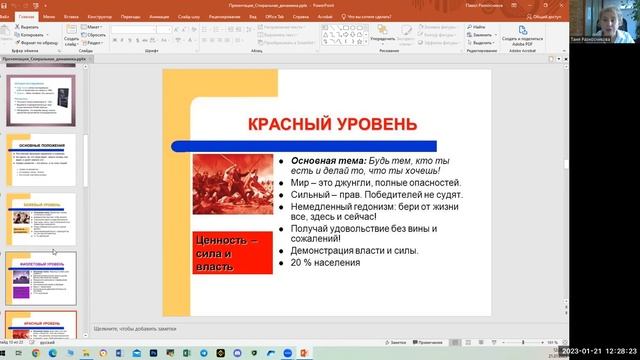Open the Макет layout dropdown
The width and height of the screenshot is (640, 360).
coord(92,27)
